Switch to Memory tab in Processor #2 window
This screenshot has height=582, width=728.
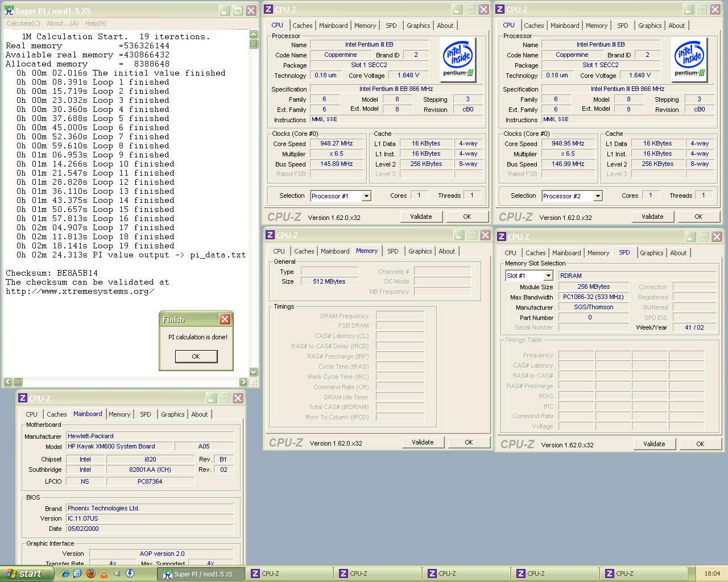[x=597, y=26]
